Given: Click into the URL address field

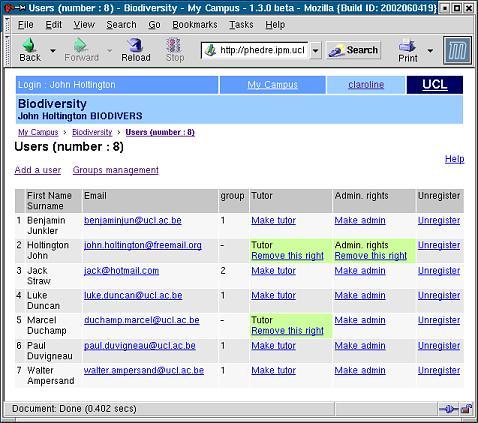Looking at the screenshot, I should (255, 50).
